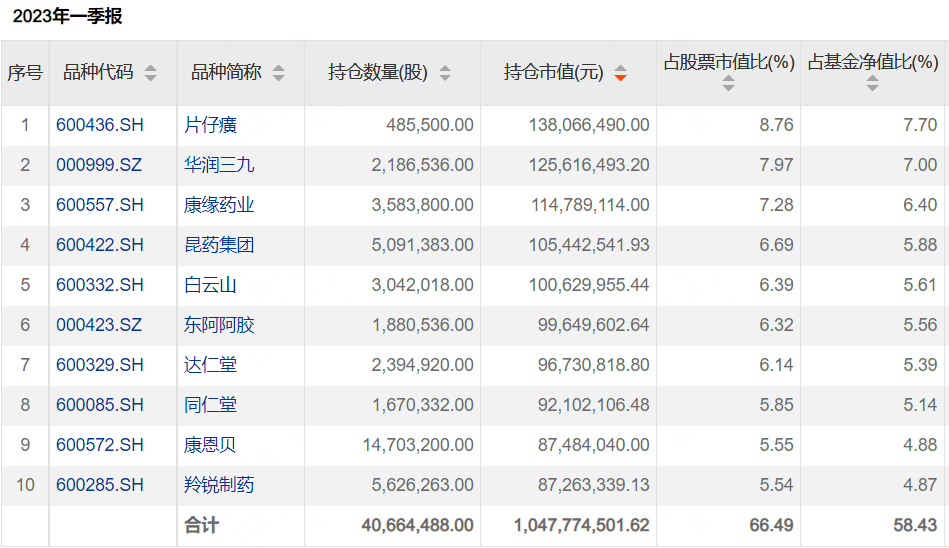This screenshot has height=548, width=949.
Task: Select total market value 1,047,774,501.62
Action: (582, 525)
